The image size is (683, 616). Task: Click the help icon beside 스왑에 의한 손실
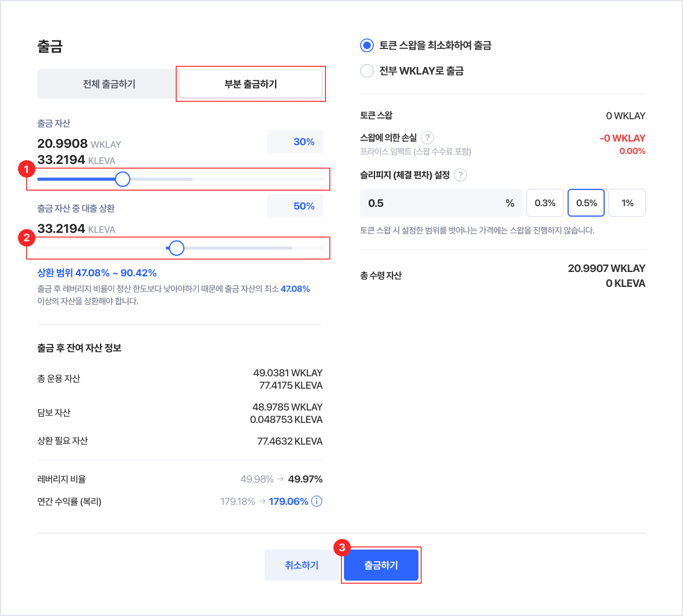coord(427,138)
